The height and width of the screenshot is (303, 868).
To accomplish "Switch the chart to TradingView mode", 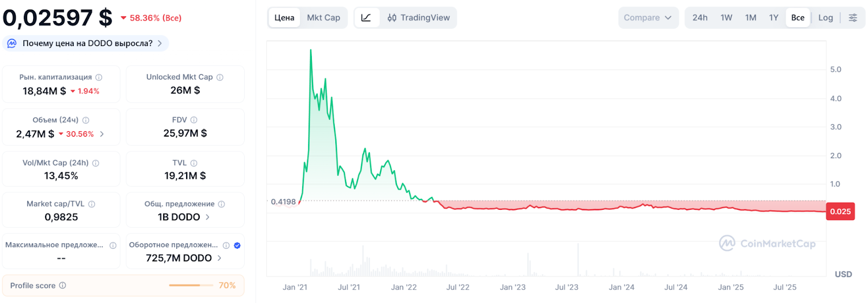I will (419, 18).
